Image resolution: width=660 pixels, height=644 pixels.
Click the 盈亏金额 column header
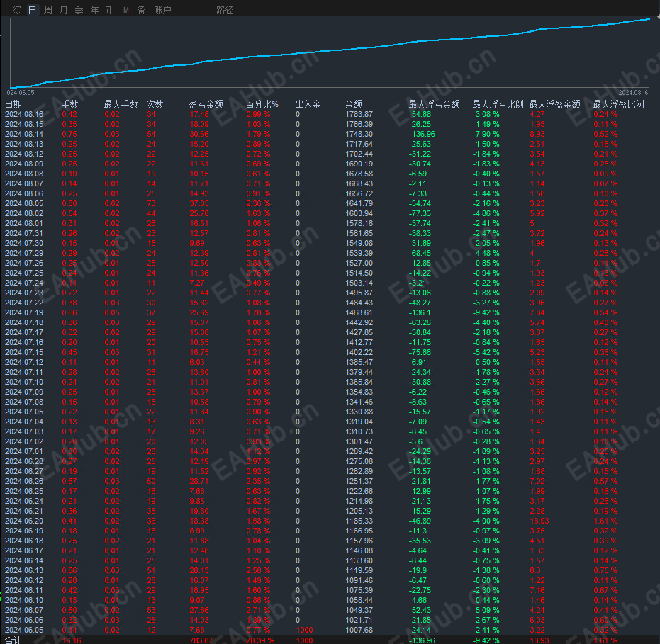click(206, 104)
